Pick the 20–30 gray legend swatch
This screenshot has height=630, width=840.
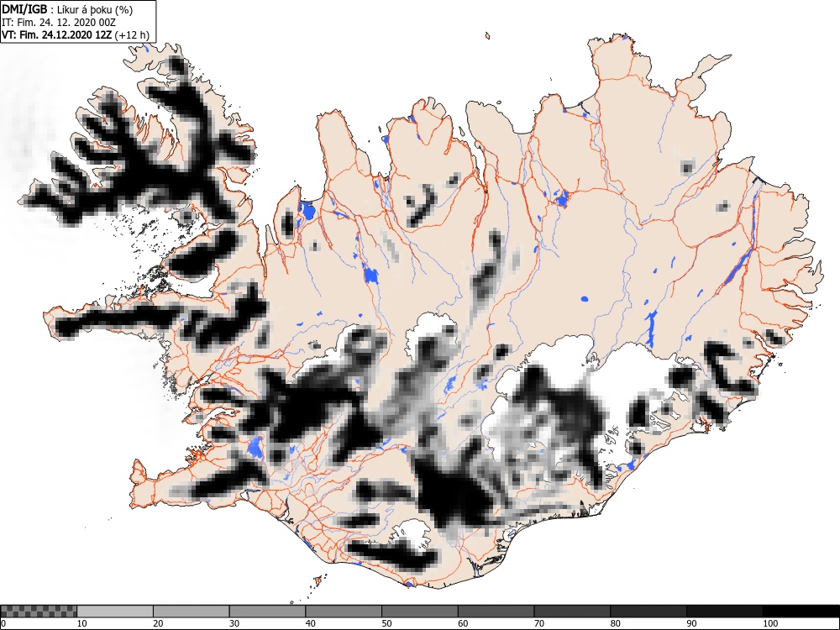pyautogui.click(x=192, y=612)
